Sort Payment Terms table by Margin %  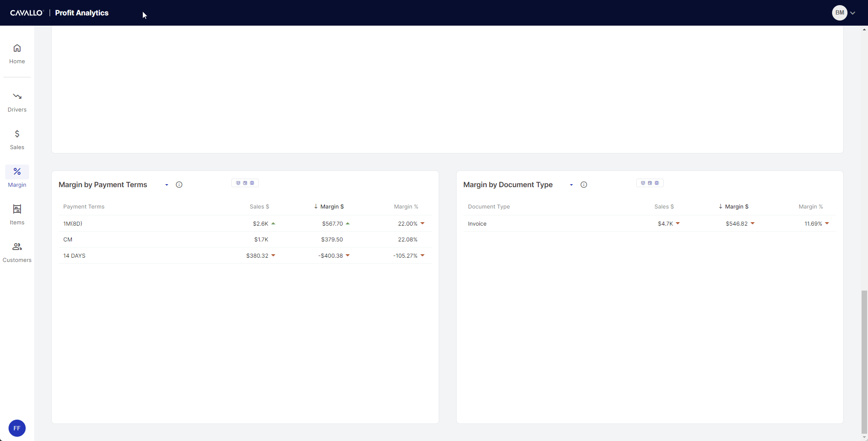click(406, 206)
